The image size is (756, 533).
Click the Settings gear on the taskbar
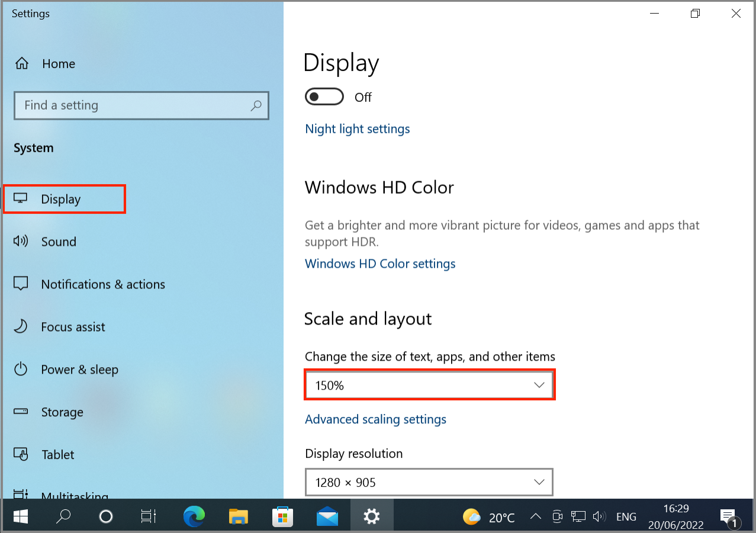tap(371, 517)
